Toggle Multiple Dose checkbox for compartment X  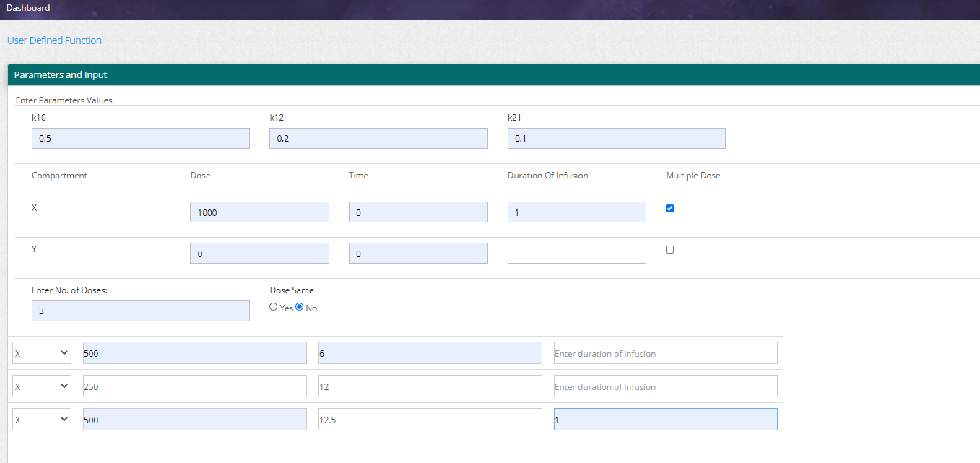[669, 209]
